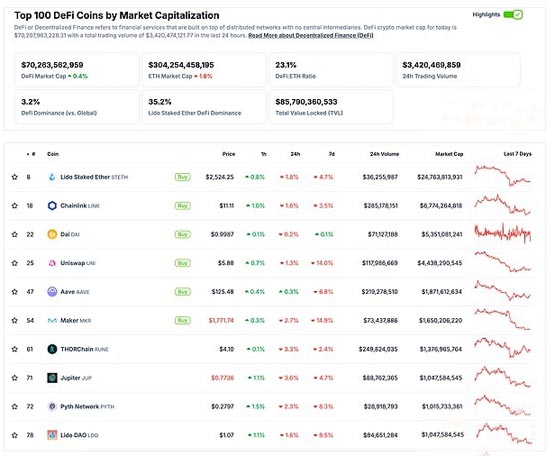
Task: Click the Lido Staked Ether coin logo
Action: (x=52, y=177)
